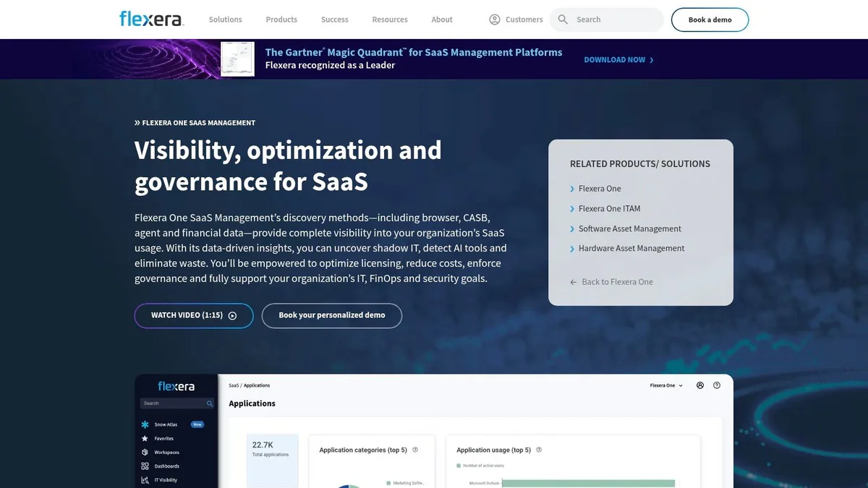Open the Software Asset Management link
Viewport: 868px width, 488px height.
(x=630, y=228)
